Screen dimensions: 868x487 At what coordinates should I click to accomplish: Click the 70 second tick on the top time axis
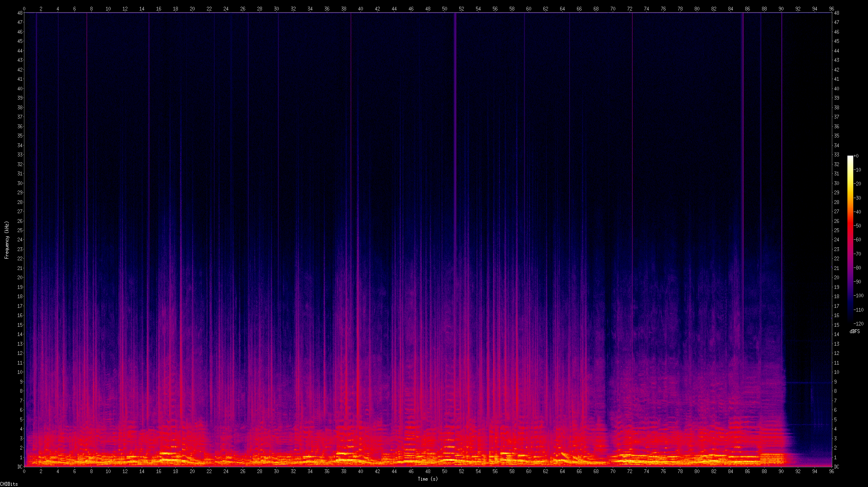pos(613,8)
